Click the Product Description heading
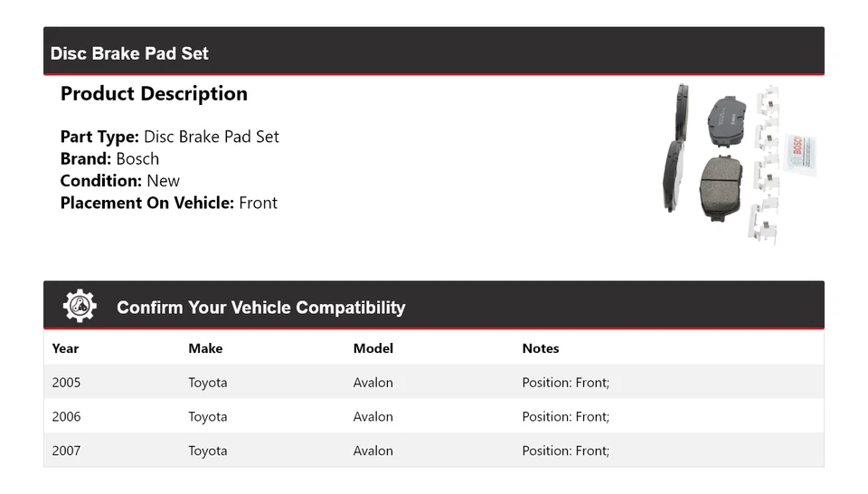The image size is (868, 494). tap(154, 94)
